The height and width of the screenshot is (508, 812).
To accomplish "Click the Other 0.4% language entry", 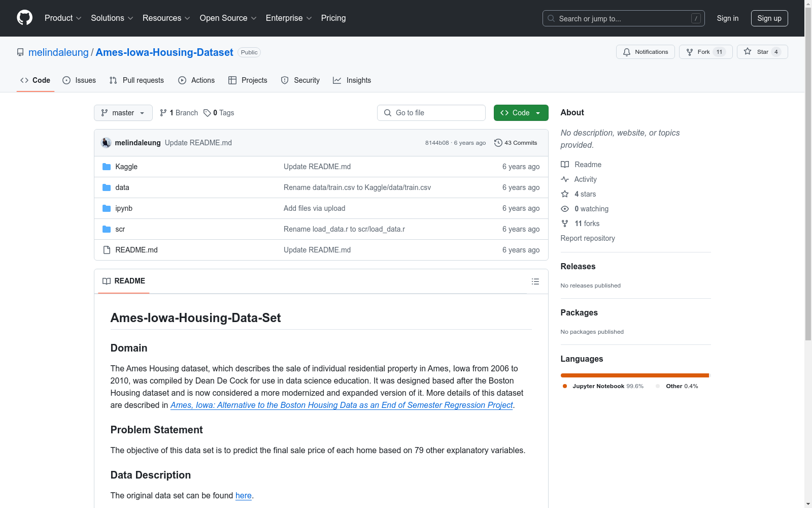I will (677, 386).
